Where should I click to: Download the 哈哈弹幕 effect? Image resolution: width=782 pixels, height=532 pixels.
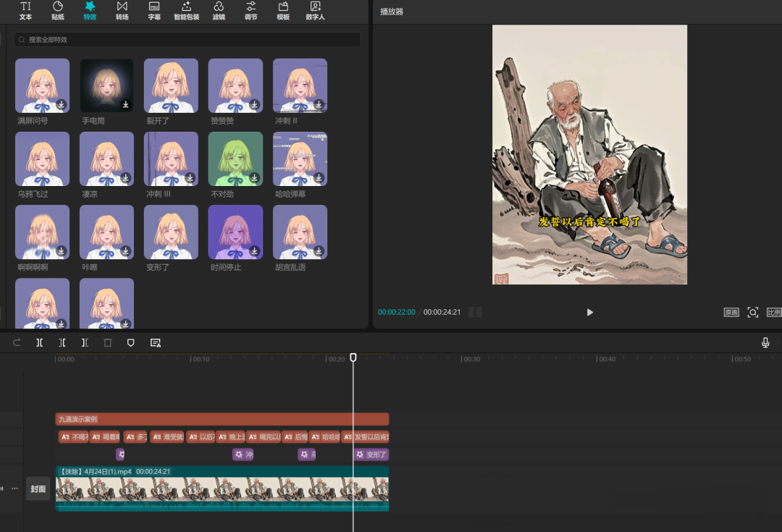pyautogui.click(x=319, y=177)
